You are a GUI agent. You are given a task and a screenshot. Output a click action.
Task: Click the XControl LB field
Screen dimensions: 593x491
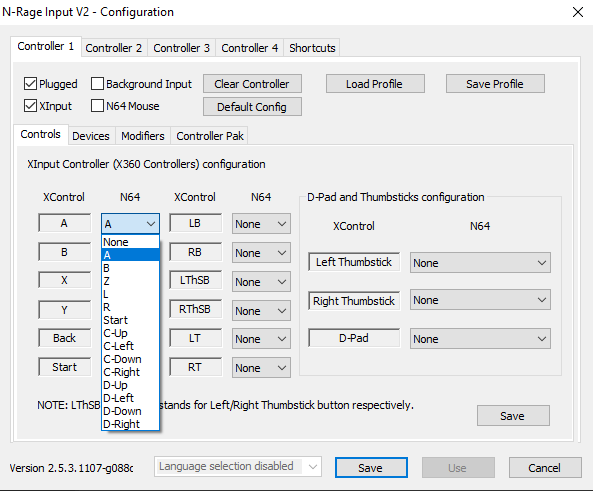[x=195, y=223]
